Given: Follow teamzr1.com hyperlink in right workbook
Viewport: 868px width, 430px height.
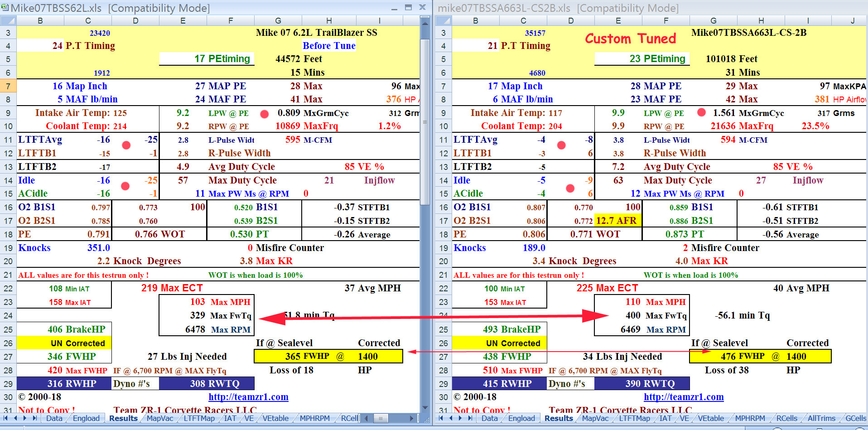Looking at the screenshot, I should point(684,397).
